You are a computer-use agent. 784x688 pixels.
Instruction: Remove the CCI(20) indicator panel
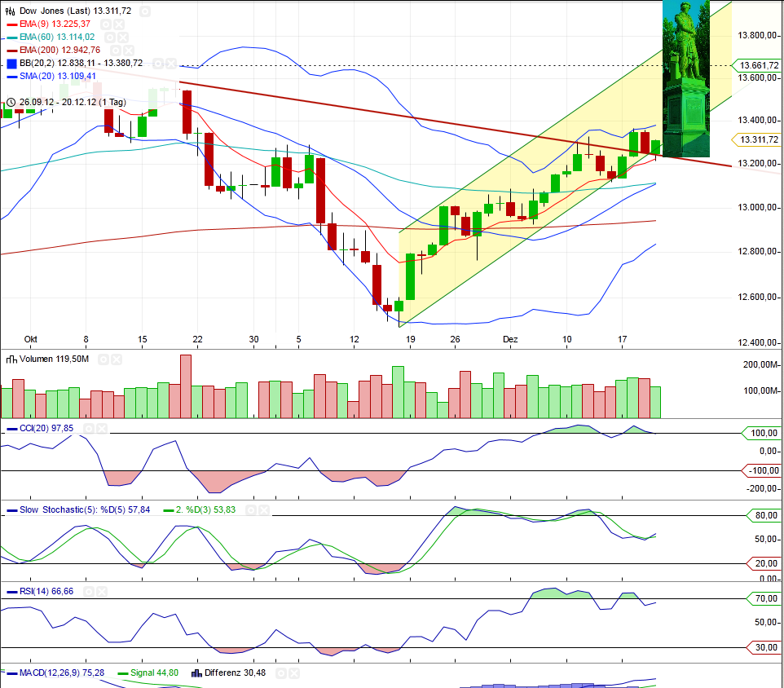click(102, 428)
